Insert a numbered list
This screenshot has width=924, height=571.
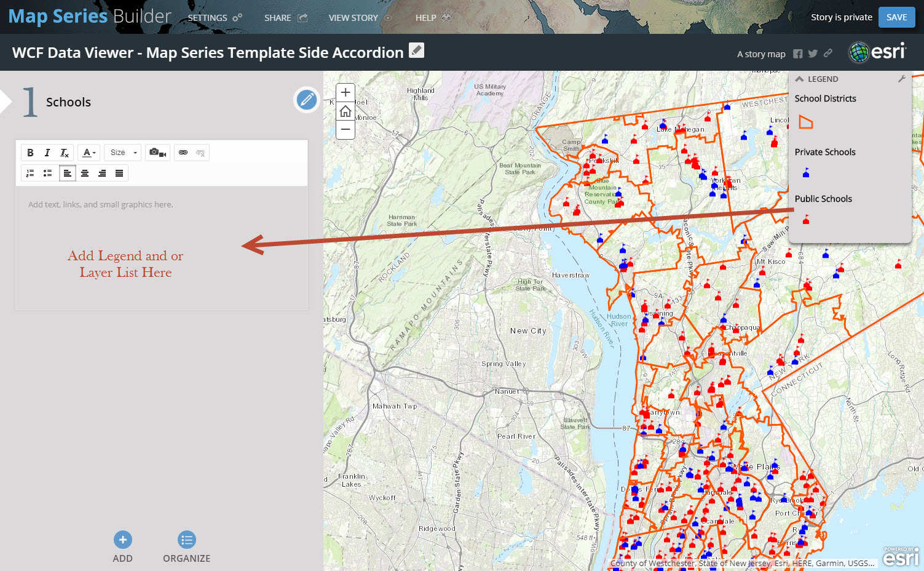[30, 174]
